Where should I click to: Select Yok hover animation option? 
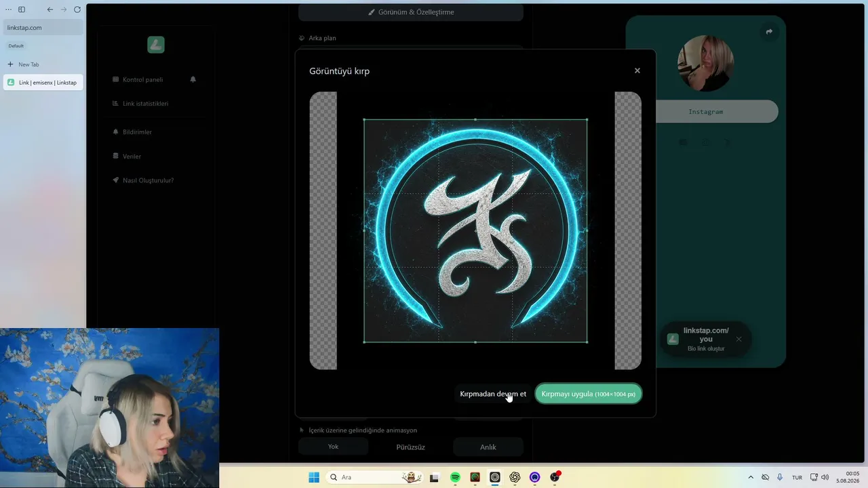(x=333, y=447)
